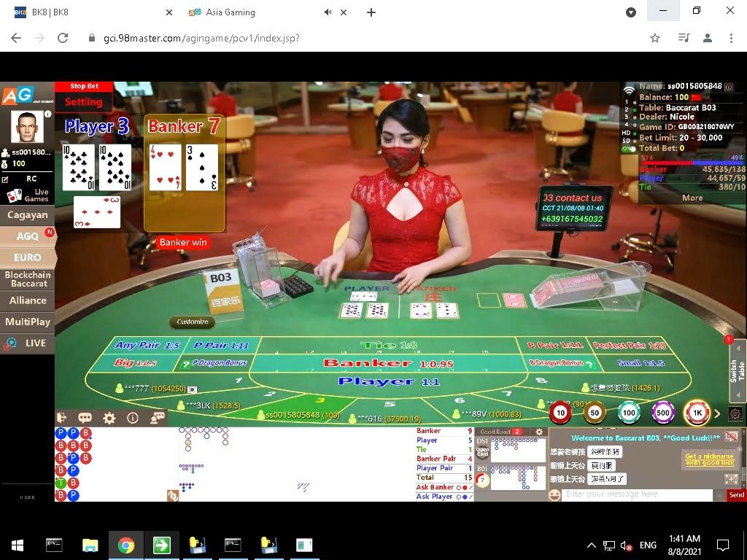747x560 pixels.
Task: Expand More betting statistics
Action: tap(692, 198)
